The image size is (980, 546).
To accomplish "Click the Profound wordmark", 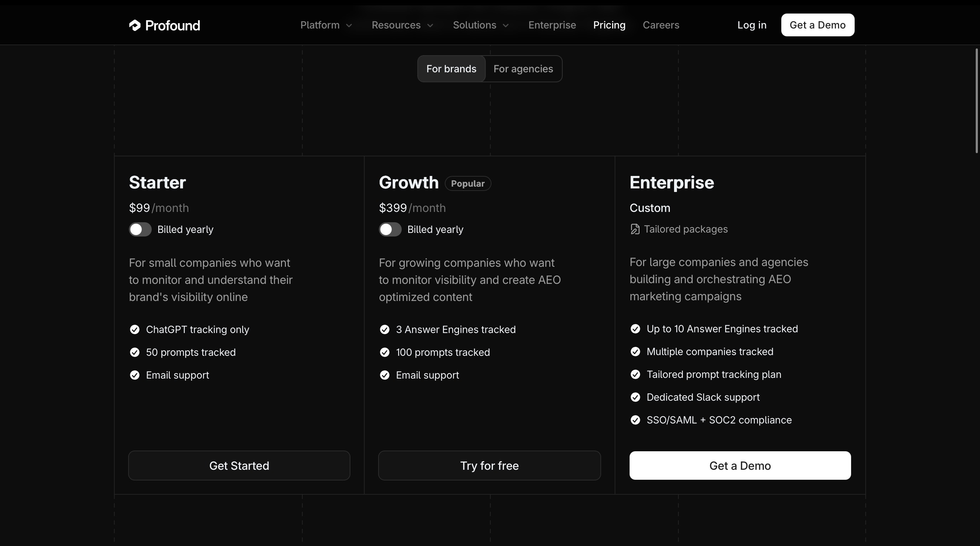I will pos(172,26).
